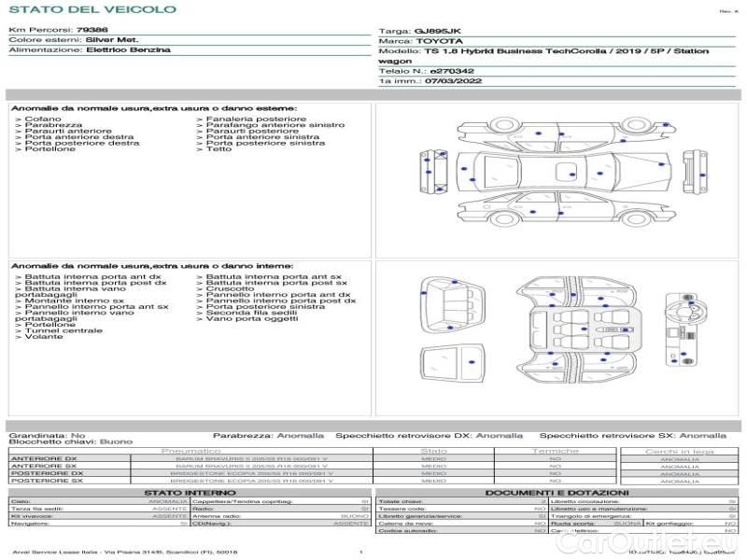This screenshot has height=560, width=747.
Task: Click Seconda fila sedili entry
Action: (251, 313)
